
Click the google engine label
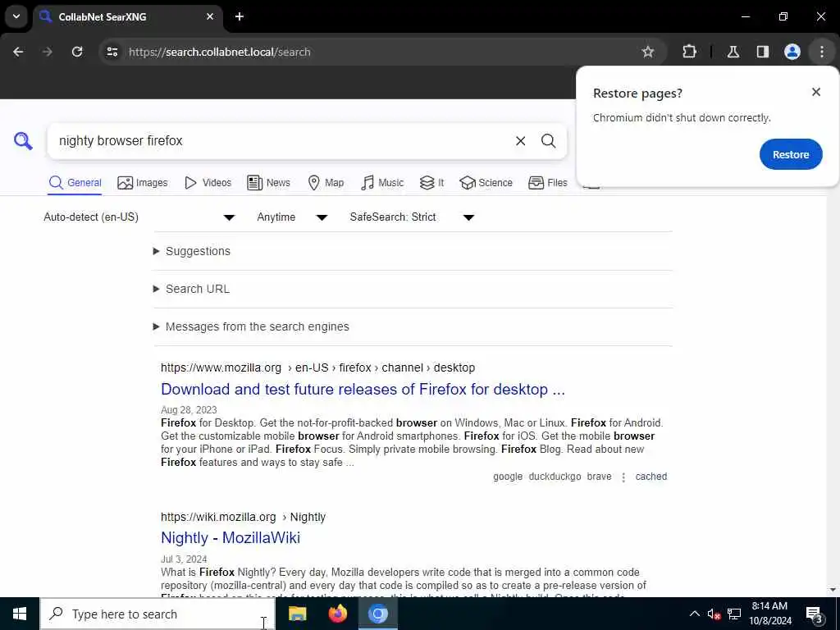point(508,477)
